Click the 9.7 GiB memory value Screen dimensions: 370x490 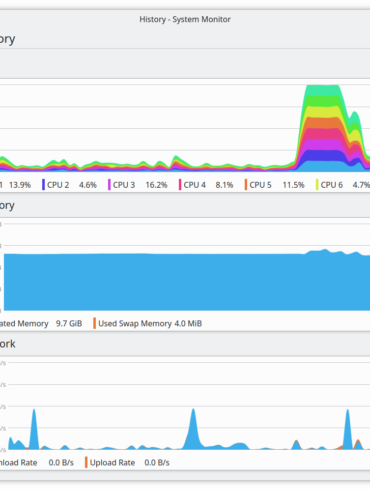point(69,323)
